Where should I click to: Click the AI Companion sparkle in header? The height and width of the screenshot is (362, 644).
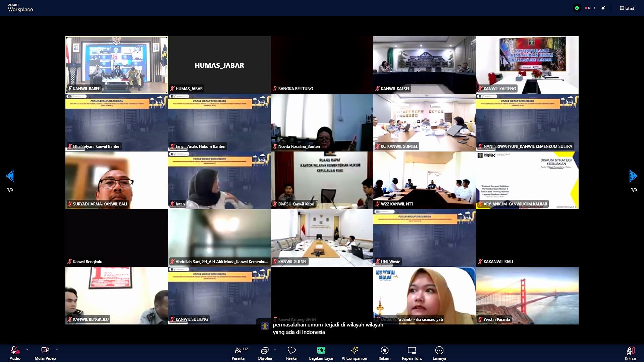click(603, 8)
